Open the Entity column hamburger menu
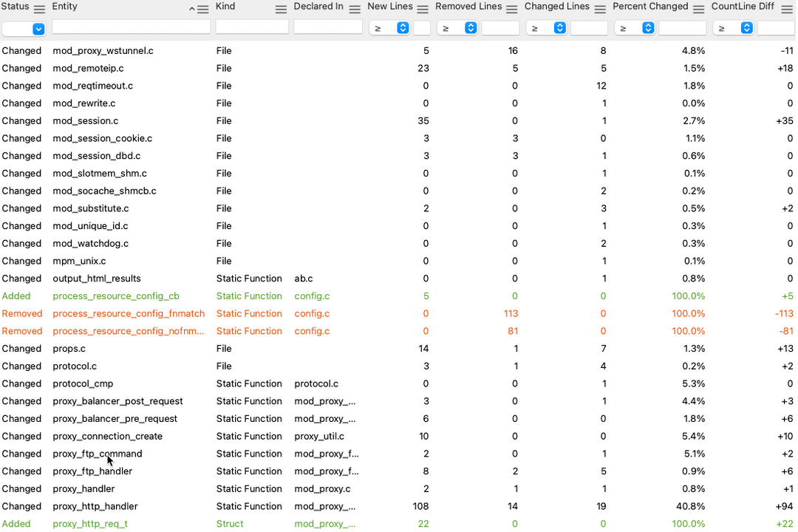 point(202,9)
